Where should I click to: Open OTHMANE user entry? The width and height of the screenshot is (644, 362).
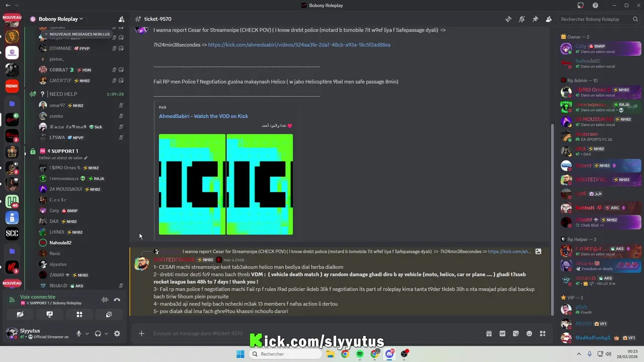[x=60, y=49]
